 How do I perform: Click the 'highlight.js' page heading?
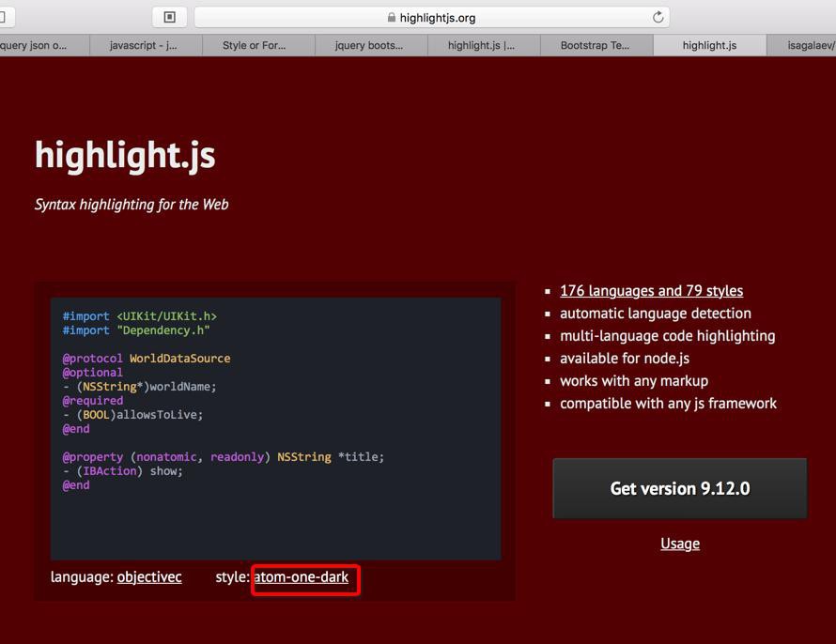(x=125, y=156)
